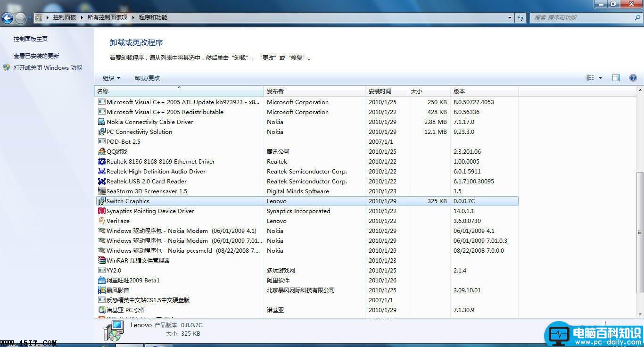Image resolution: width=644 pixels, height=347 pixels.
Task: Click the Synaptics Pointing Device Driver icon
Action: point(102,211)
